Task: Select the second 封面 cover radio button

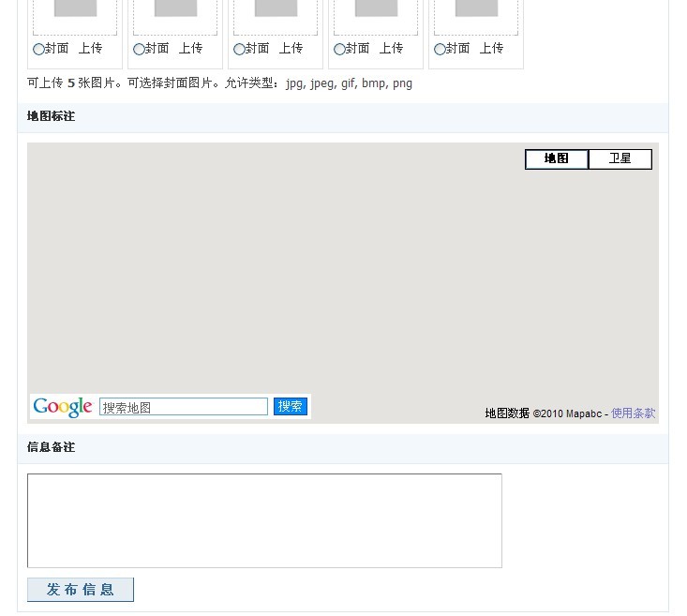Action: tap(139, 49)
